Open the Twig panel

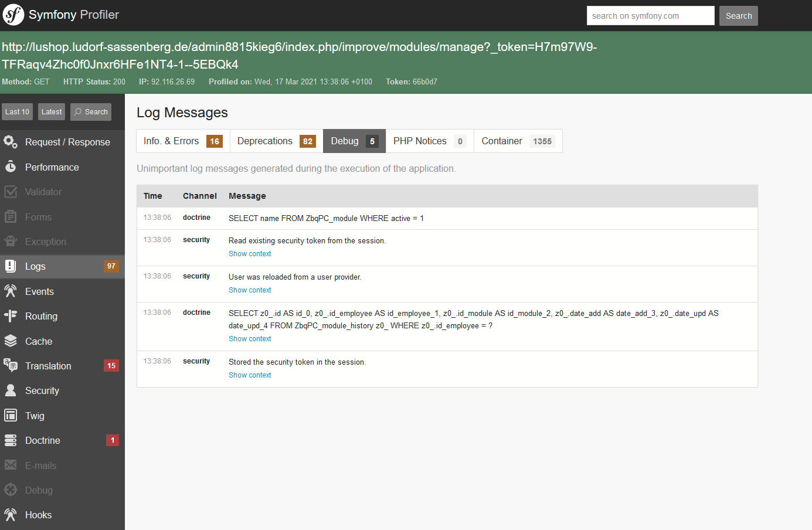[x=62, y=416]
